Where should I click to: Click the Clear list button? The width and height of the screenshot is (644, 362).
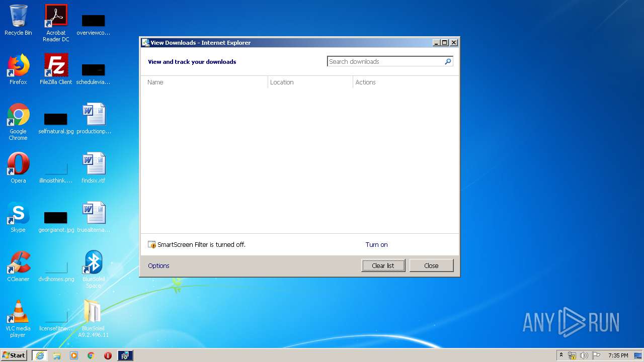[x=383, y=265]
